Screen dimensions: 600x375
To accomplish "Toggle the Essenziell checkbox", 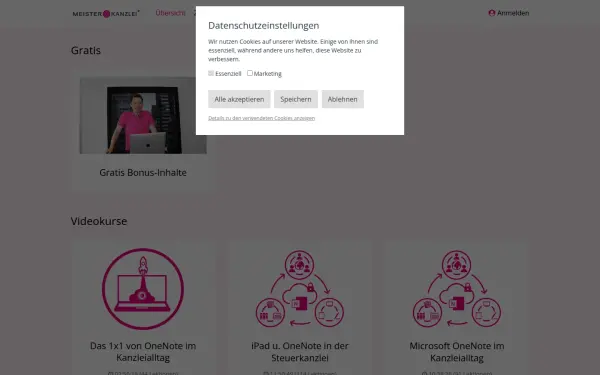I will pos(211,73).
